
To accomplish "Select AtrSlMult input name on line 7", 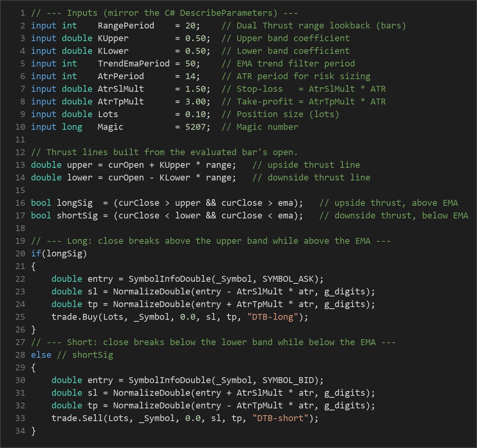I will 121,89.
